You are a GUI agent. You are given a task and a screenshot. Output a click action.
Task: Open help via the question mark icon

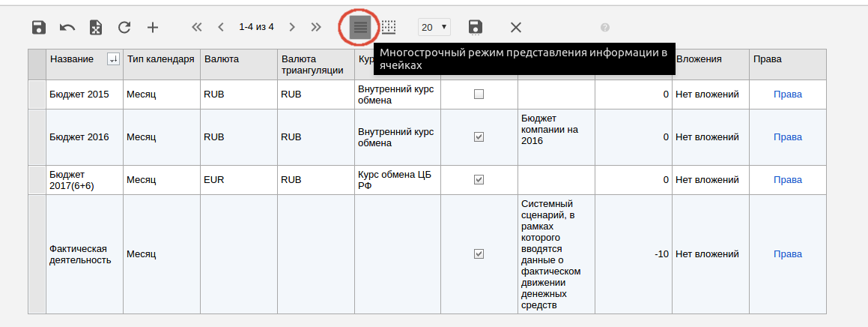tap(605, 27)
